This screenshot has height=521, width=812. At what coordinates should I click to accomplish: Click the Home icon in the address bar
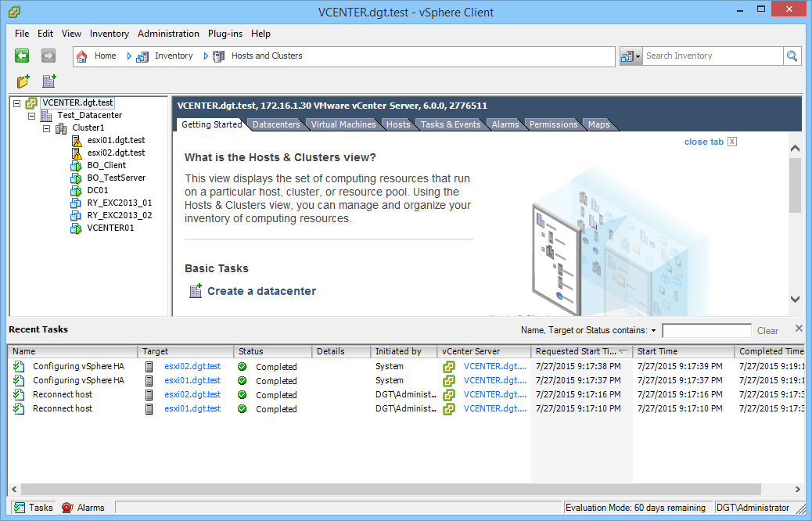click(82, 56)
